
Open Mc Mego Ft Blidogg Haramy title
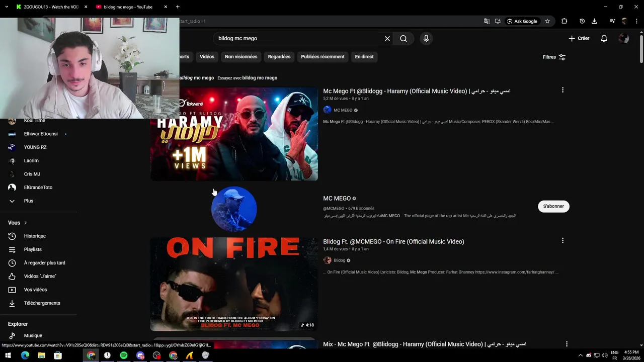point(417,91)
